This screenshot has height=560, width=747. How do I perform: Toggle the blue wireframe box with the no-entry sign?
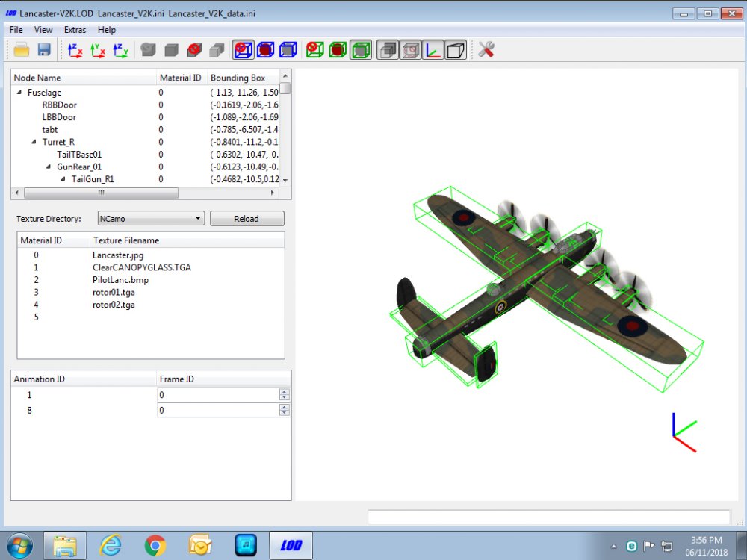243,50
